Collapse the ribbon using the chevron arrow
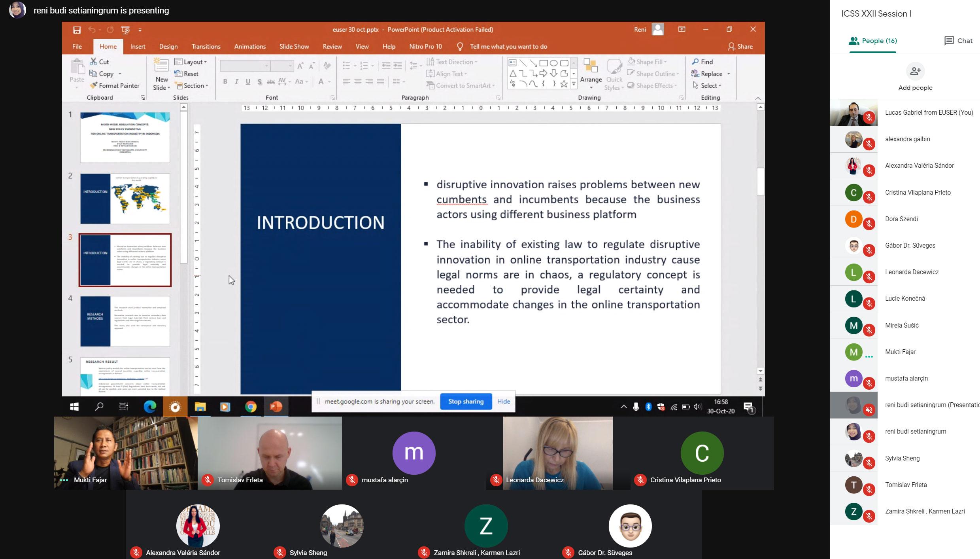Viewport: 980px width, 559px height. (x=757, y=98)
